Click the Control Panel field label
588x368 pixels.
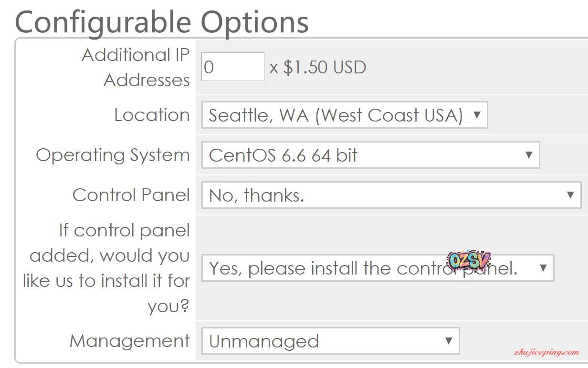(131, 195)
